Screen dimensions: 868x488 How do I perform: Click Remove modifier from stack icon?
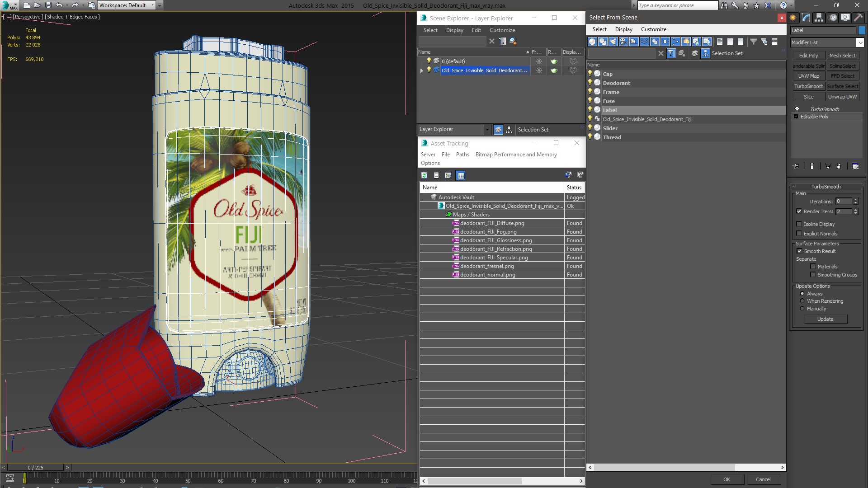click(x=839, y=166)
